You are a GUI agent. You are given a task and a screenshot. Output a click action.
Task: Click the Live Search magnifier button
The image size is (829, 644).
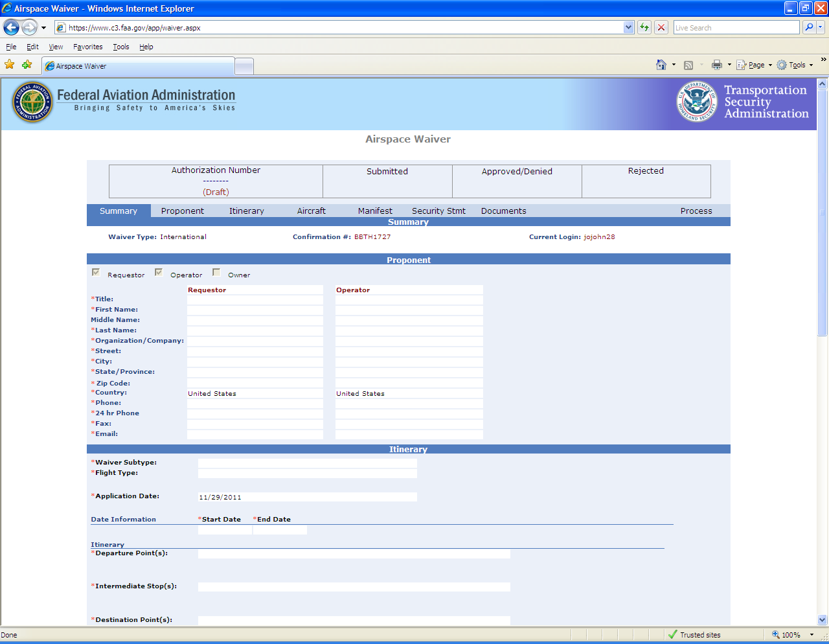pos(809,27)
